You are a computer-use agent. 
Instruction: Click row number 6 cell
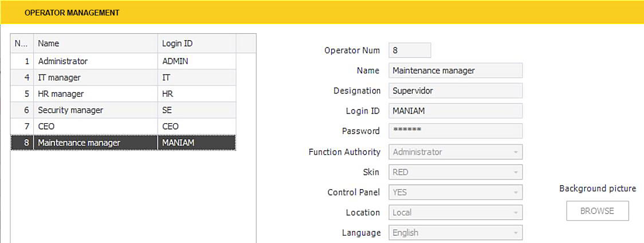[x=22, y=110]
